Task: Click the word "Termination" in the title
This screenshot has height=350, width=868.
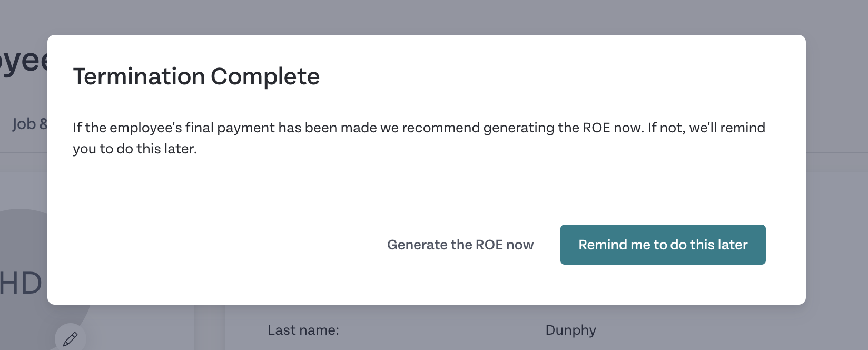Action: [139, 76]
